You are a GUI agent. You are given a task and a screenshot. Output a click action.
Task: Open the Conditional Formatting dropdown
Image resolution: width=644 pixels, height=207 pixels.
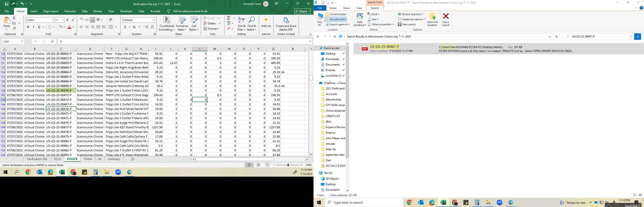[167, 24]
